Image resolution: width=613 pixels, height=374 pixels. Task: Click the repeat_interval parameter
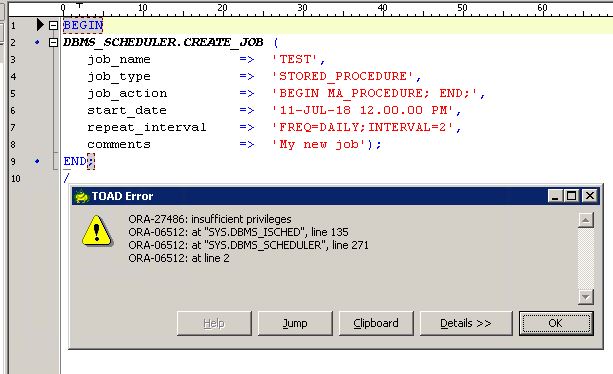(147, 127)
